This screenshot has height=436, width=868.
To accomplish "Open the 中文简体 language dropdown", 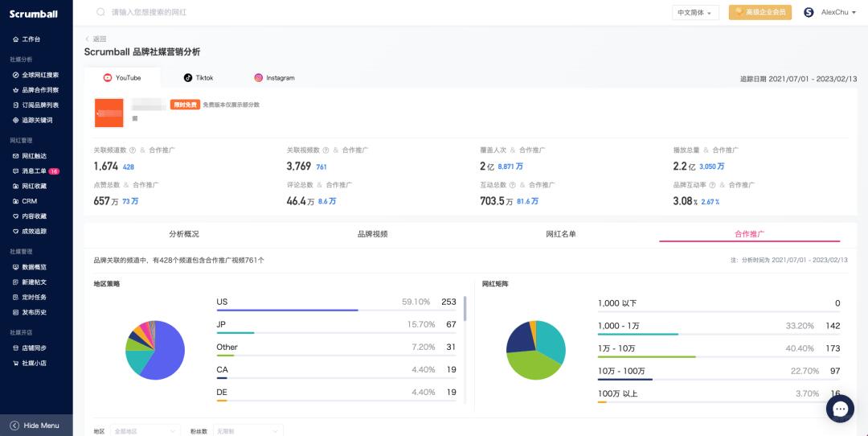I will 695,12.
